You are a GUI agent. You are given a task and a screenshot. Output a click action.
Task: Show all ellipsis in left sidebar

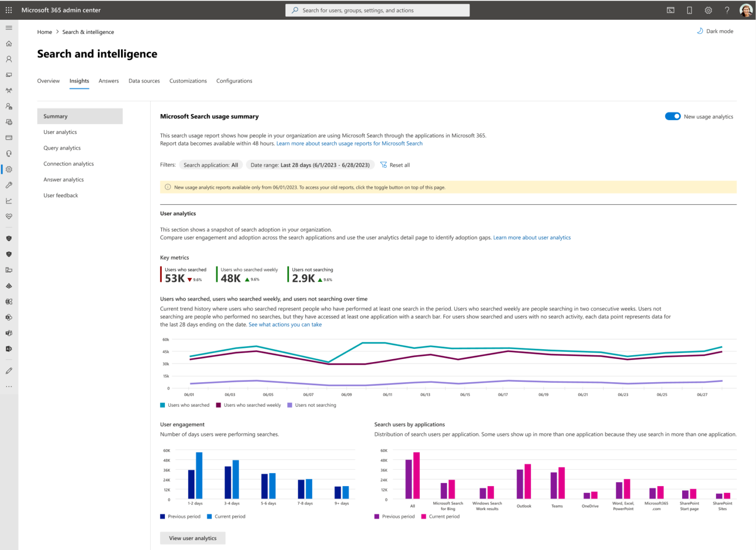(x=9, y=387)
